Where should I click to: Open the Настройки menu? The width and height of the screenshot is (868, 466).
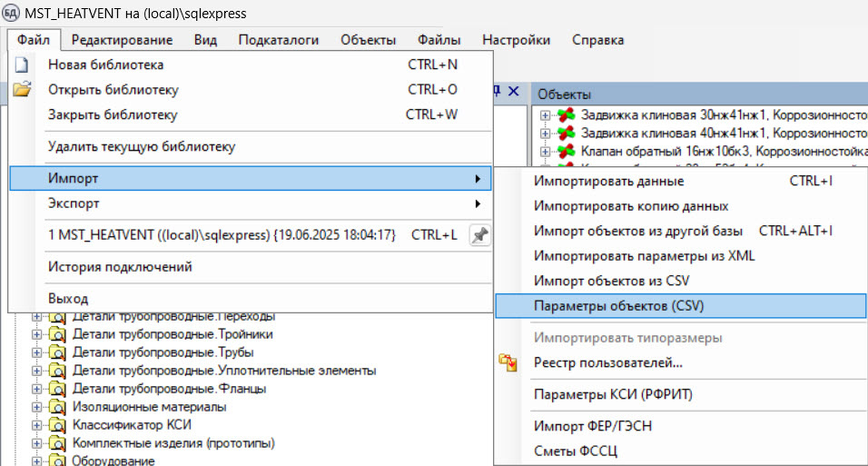[516, 40]
